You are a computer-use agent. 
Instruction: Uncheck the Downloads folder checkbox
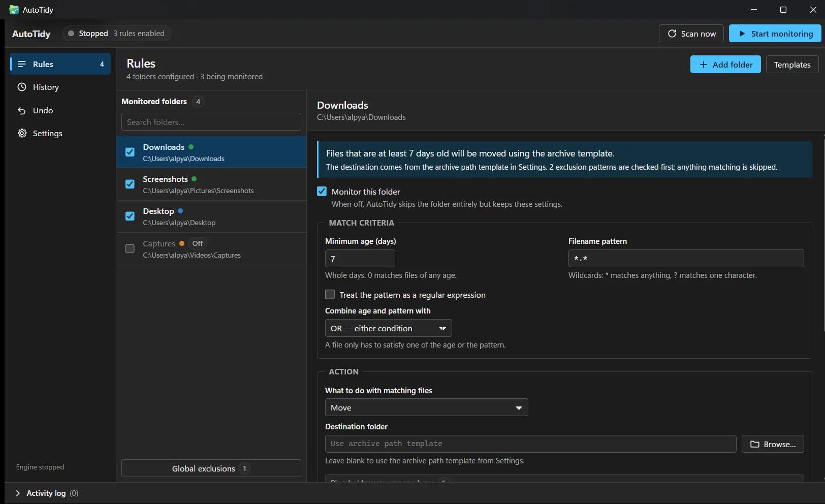point(130,152)
